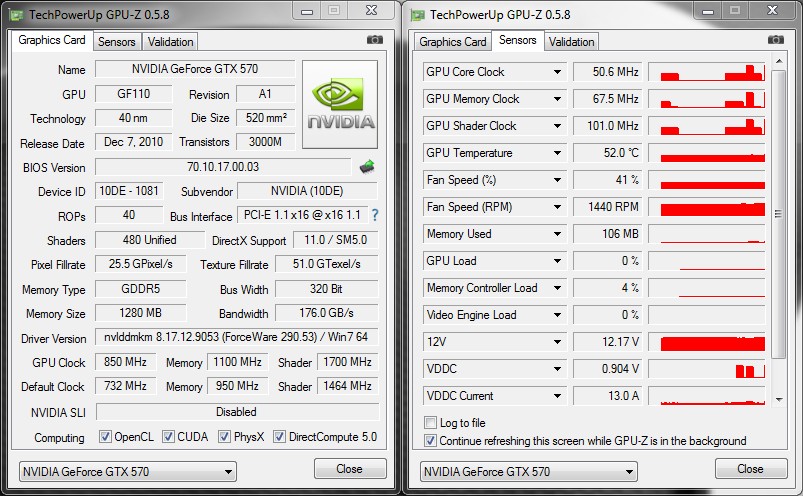Image resolution: width=803 pixels, height=496 pixels.
Task: Click the Bus Interface question mark
Action: pyautogui.click(x=375, y=215)
